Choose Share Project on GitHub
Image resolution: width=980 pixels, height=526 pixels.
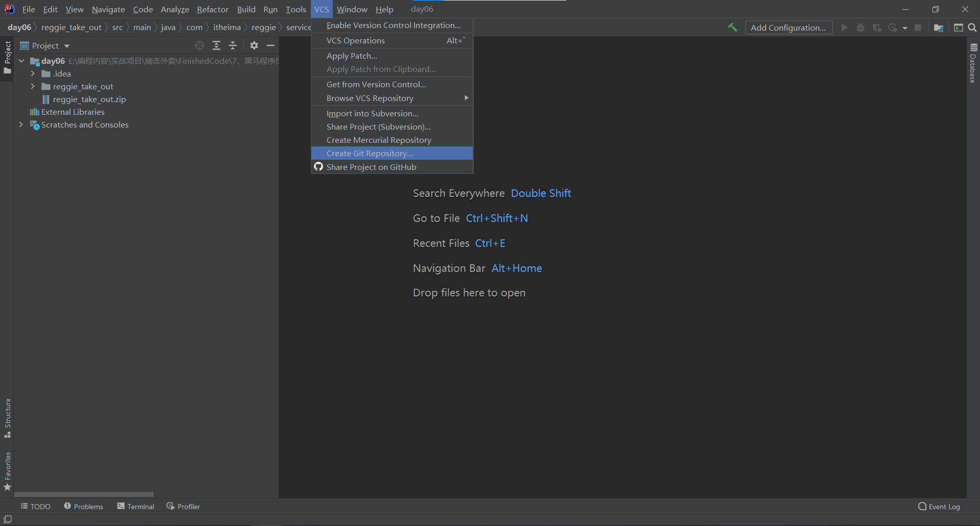coord(392,167)
